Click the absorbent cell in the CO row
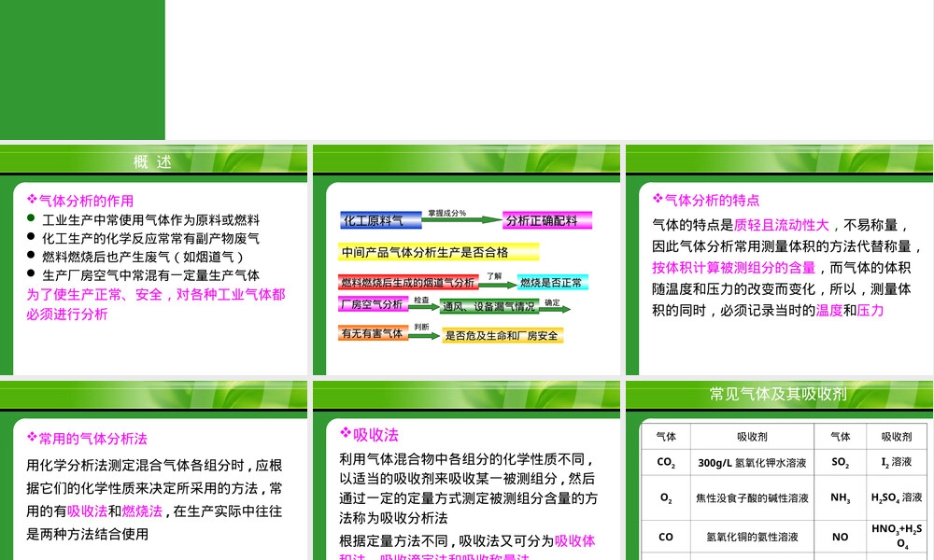Screen dimensions: 934x560 (x=752, y=537)
